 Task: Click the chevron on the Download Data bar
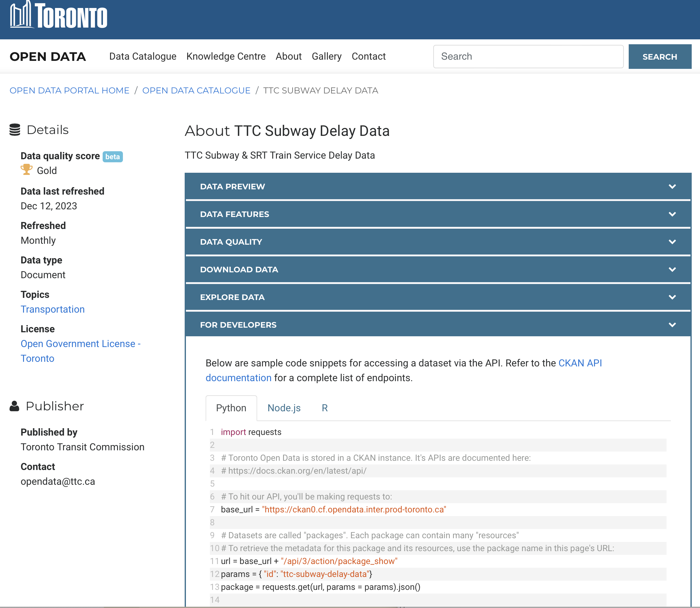coord(672,270)
